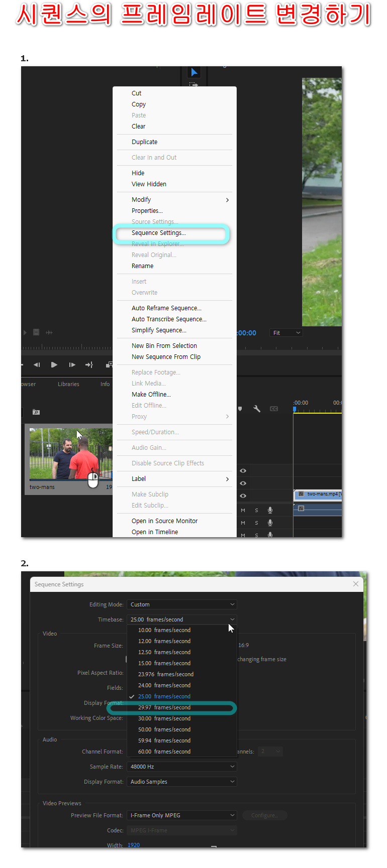Close the Sequence Settings dialog
The height and width of the screenshot is (868, 387).
pos(356,584)
